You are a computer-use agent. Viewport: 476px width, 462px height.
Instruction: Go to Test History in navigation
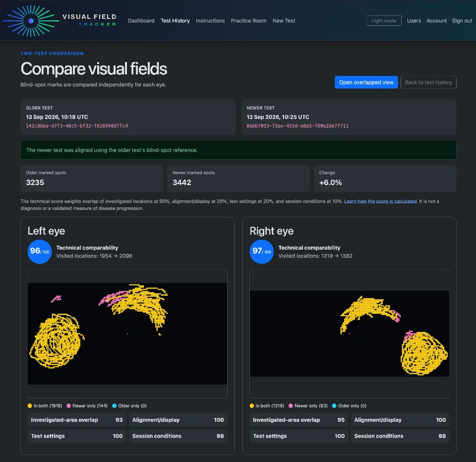pos(175,21)
